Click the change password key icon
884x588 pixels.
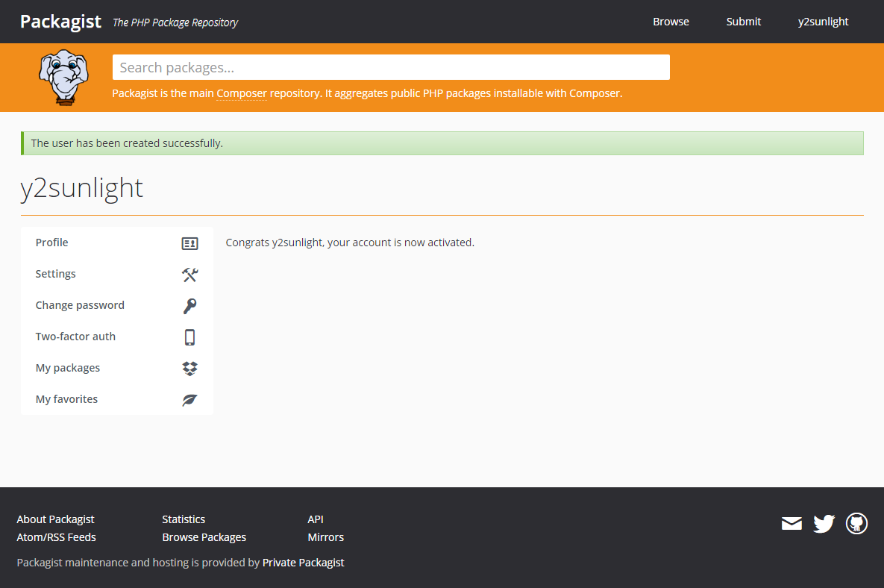[189, 306]
